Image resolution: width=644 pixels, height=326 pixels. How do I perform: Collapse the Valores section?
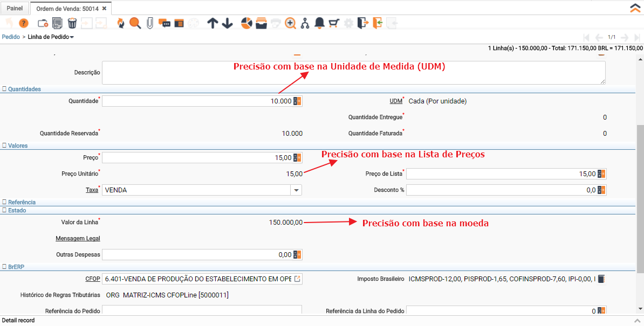click(x=4, y=145)
